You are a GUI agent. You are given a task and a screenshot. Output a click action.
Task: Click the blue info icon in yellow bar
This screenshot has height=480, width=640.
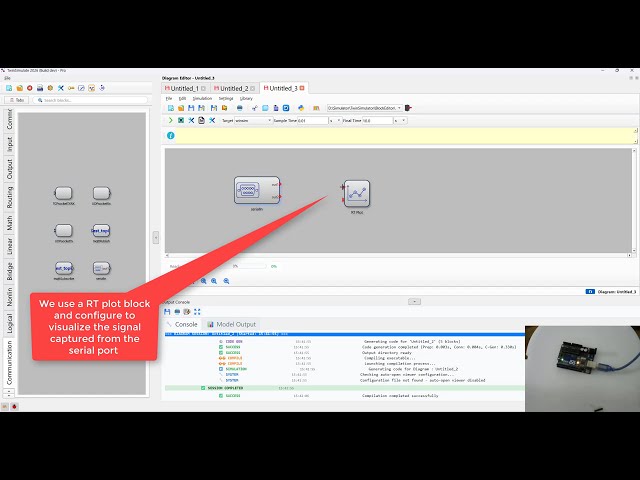pyautogui.click(x=171, y=136)
